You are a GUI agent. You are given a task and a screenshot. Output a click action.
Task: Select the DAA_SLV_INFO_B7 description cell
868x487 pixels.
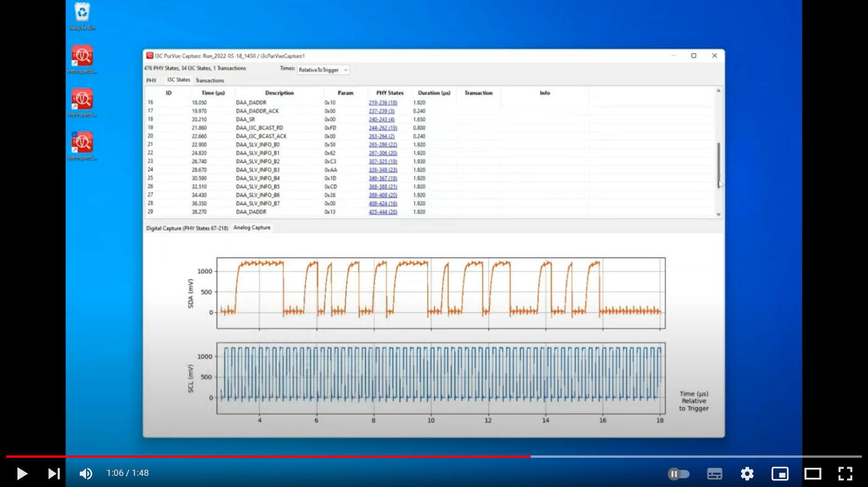[x=258, y=203]
